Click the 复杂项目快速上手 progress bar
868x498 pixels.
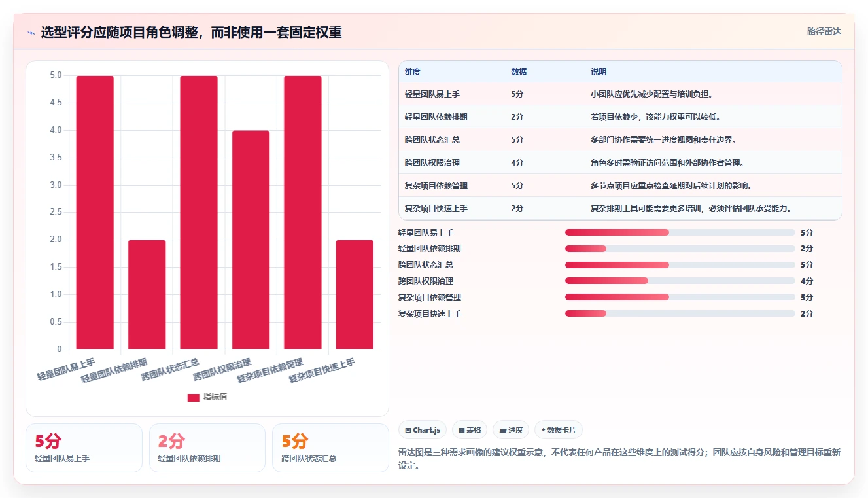coord(680,314)
